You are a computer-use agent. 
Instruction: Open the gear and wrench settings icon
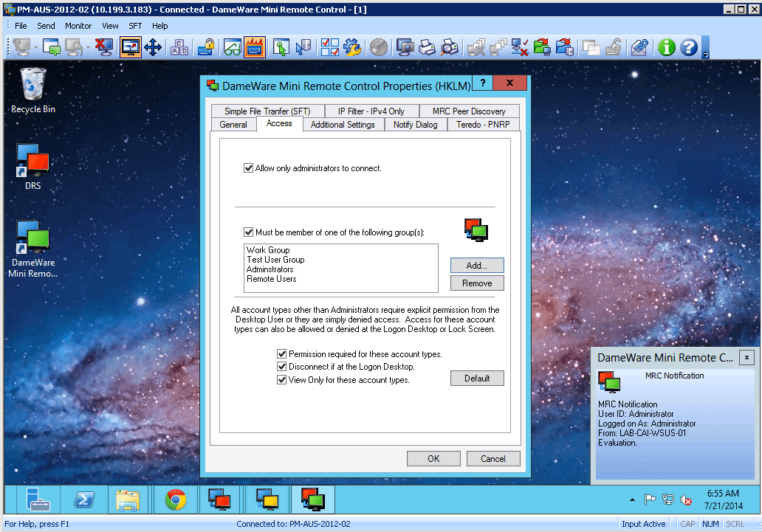pyautogui.click(x=352, y=47)
